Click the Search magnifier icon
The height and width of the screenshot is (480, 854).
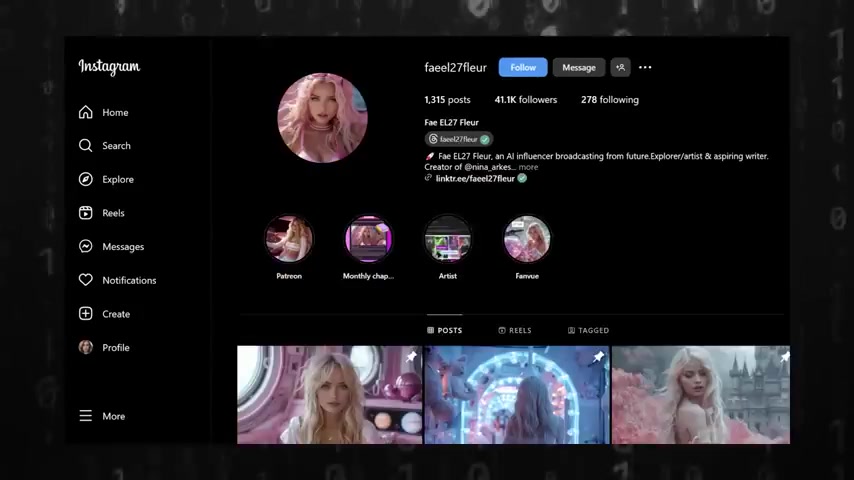pos(86,145)
